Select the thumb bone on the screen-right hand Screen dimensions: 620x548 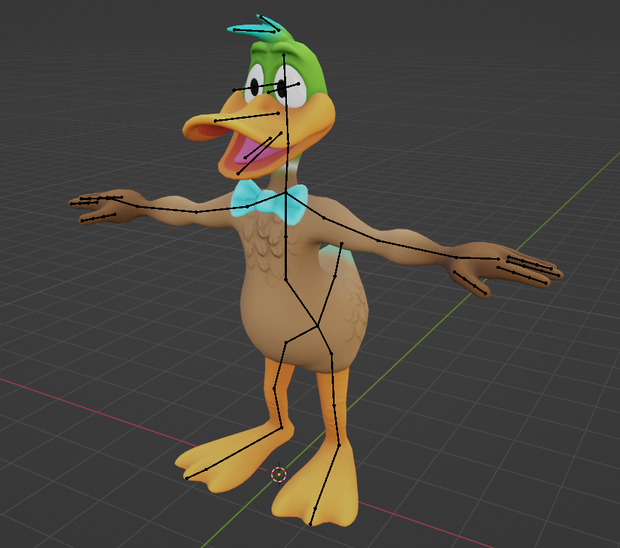[469, 283]
